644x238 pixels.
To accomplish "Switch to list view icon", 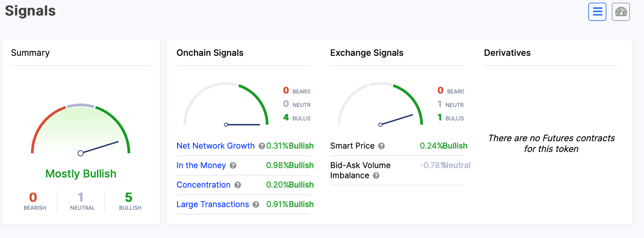I will pyautogui.click(x=597, y=12).
